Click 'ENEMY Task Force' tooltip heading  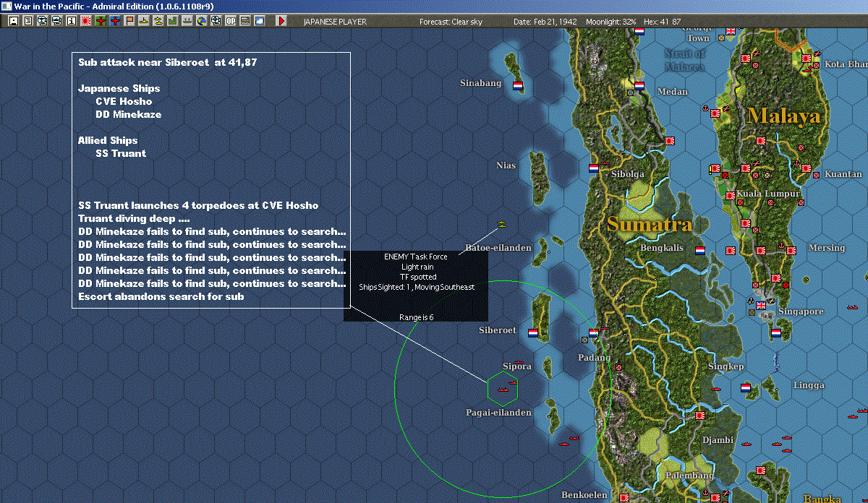click(x=416, y=257)
